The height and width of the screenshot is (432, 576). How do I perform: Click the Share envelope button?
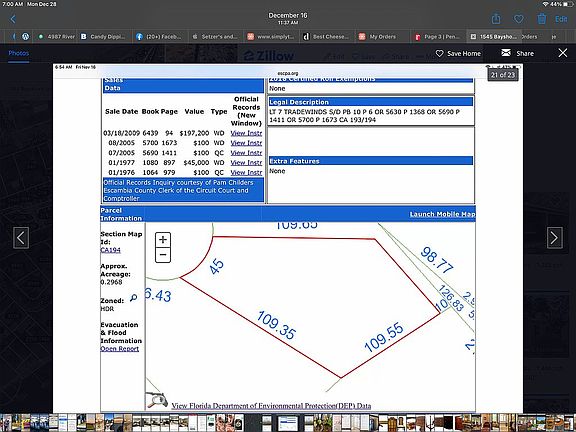click(518, 53)
